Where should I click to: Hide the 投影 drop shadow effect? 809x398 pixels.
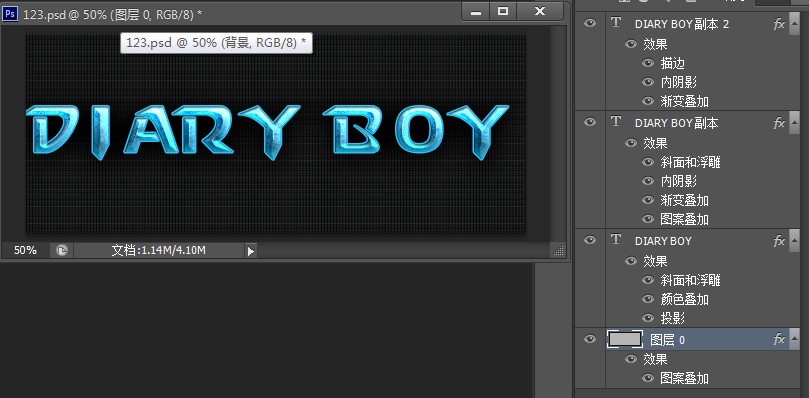click(x=648, y=318)
